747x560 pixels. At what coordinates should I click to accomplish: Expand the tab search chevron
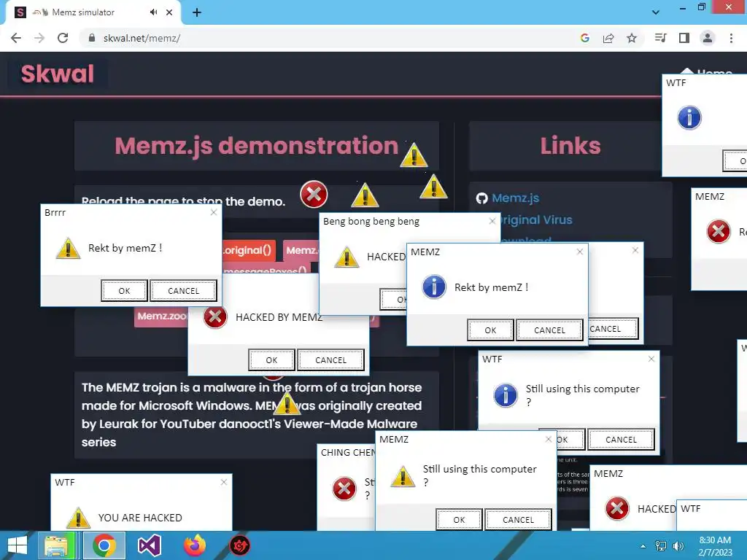click(656, 12)
